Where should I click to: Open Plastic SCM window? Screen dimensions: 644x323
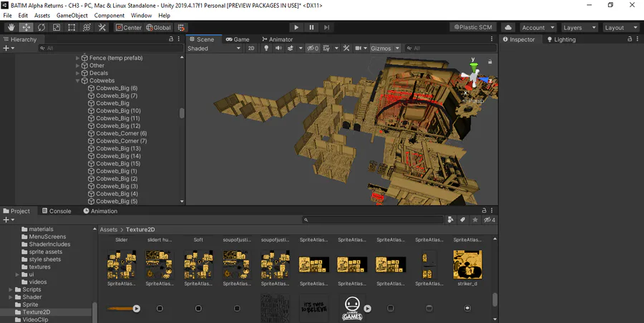point(473,27)
